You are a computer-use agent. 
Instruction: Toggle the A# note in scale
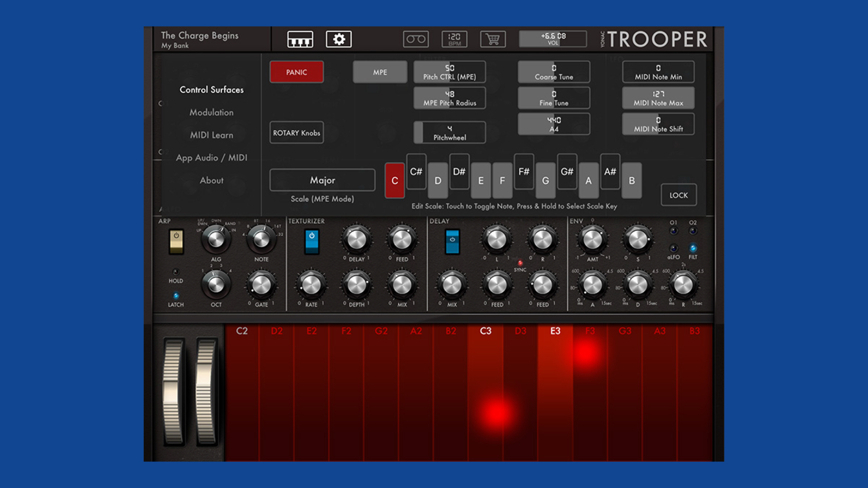point(610,171)
